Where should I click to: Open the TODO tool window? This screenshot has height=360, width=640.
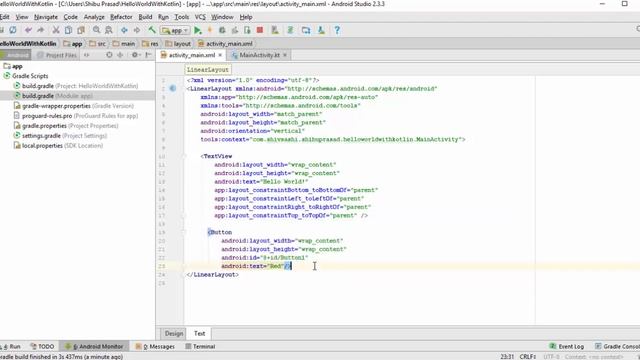point(42,347)
